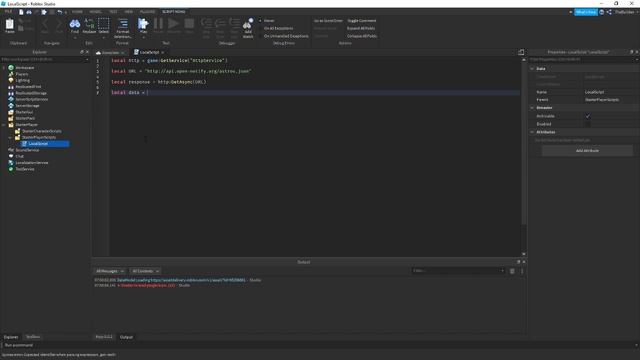Select Chat in Explorer

click(x=19, y=156)
